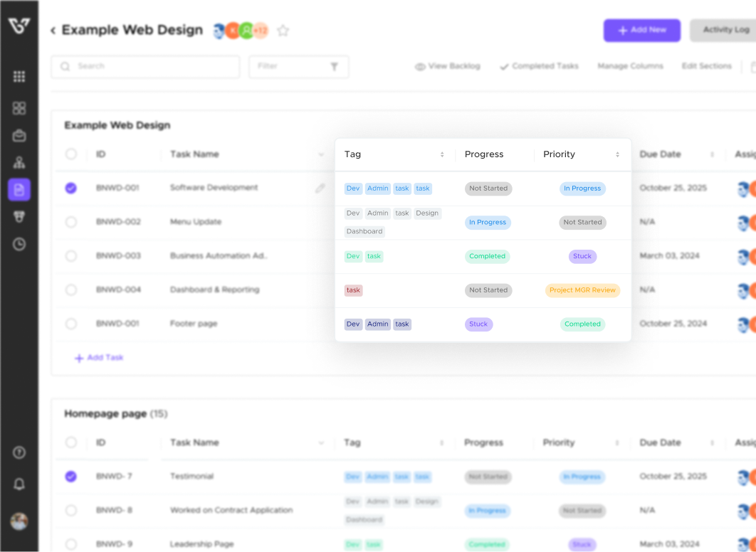Tick the Dashboard & Reporting checkbox
Viewport: 756px width, 552px height.
tap(71, 290)
